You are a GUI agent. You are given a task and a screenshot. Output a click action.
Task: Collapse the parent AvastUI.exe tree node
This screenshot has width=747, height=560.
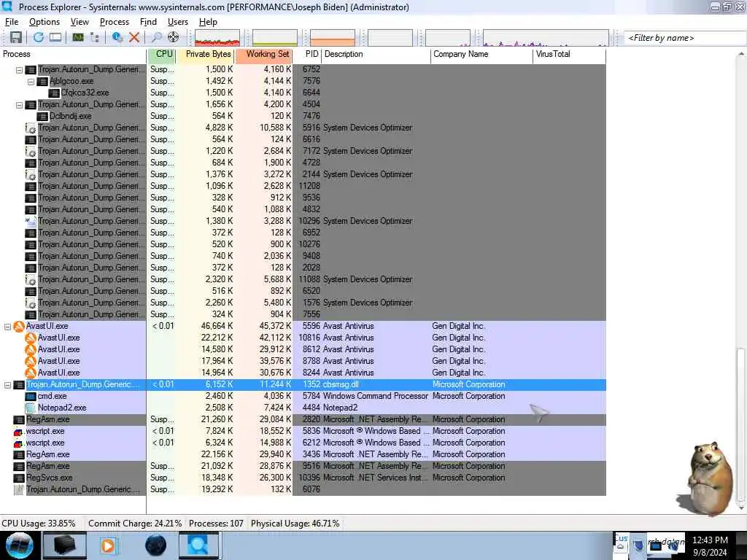pos(7,327)
